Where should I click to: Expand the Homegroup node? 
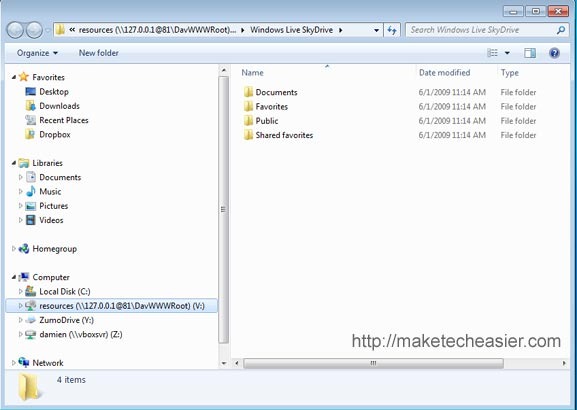[x=14, y=249]
